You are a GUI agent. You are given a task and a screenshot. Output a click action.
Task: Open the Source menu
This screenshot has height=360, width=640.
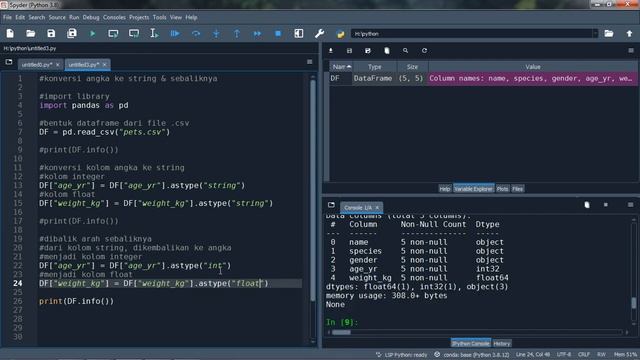pyautogui.click(x=57, y=18)
